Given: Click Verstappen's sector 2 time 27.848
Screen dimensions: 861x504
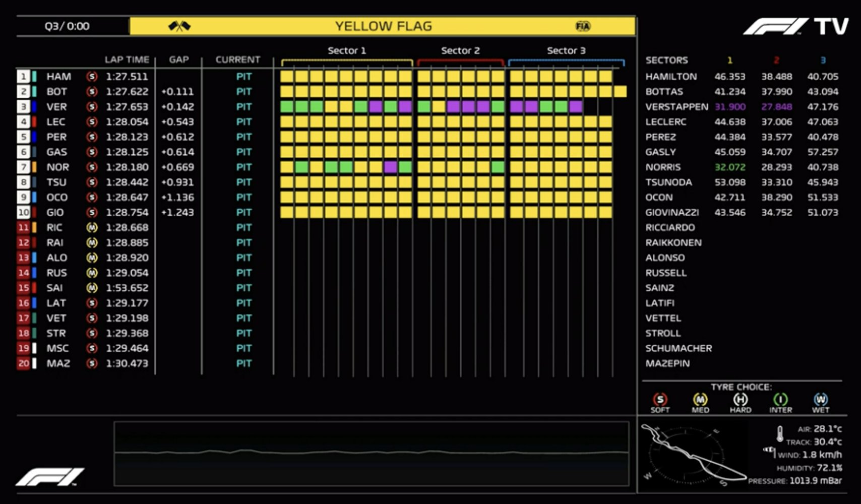Looking at the screenshot, I should (776, 107).
